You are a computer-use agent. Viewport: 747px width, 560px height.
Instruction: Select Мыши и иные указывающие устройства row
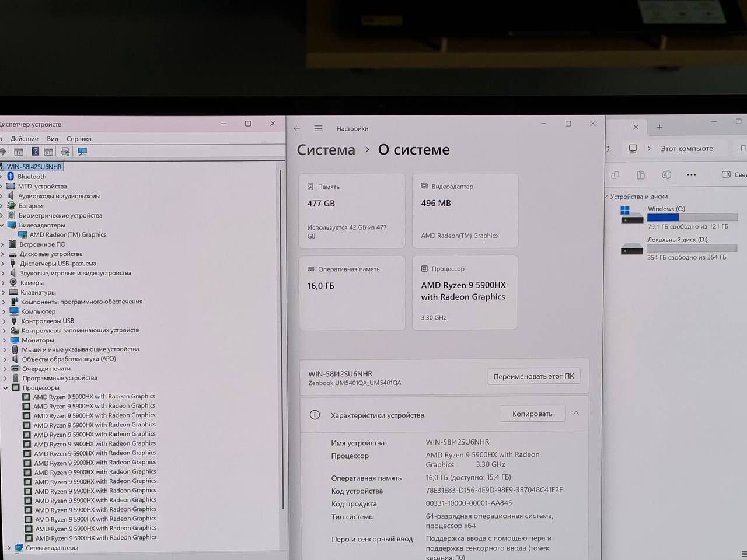pos(80,349)
